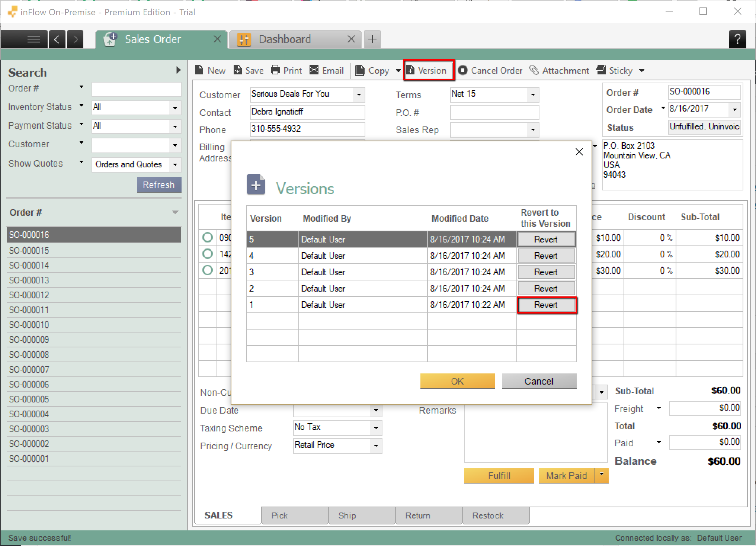
Task: Open the Customer name dropdown on order
Action: point(359,94)
